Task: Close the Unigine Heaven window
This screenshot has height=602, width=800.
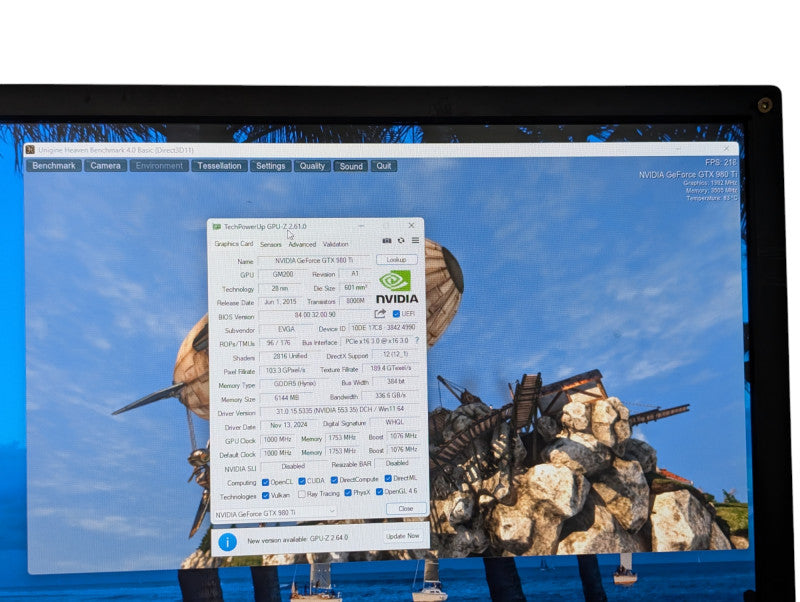Action: (x=726, y=148)
